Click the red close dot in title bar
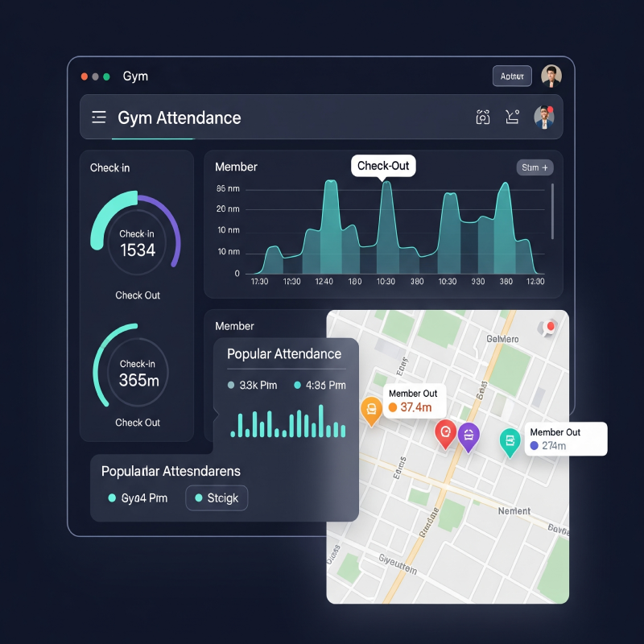 point(85,76)
